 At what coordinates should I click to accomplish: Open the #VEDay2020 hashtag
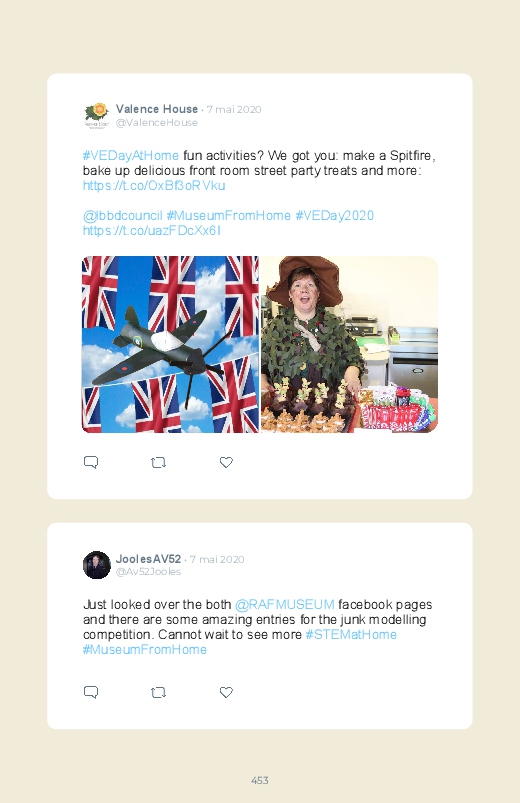point(335,216)
